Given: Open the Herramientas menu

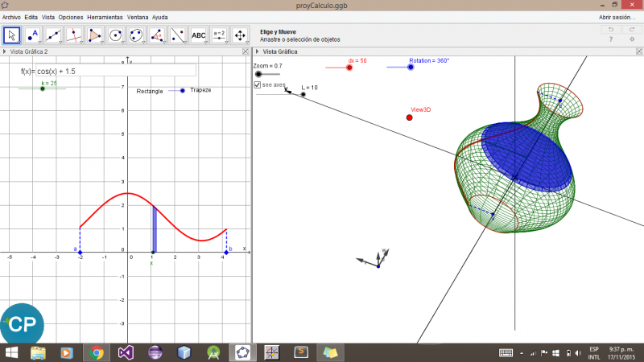Looking at the screenshot, I should (105, 17).
